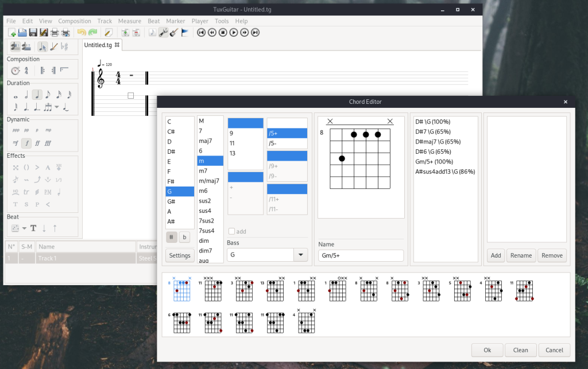Select the eighth note duration icon
Viewport: 588px width, 369px height.
point(48,95)
